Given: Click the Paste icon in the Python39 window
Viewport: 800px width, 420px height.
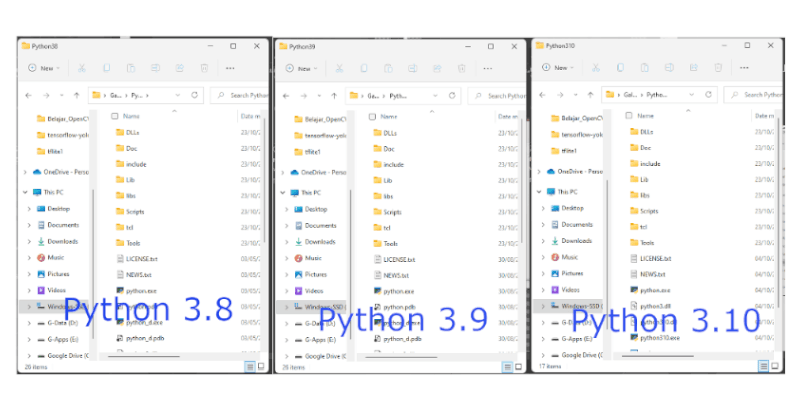Looking at the screenshot, I should coord(388,68).
